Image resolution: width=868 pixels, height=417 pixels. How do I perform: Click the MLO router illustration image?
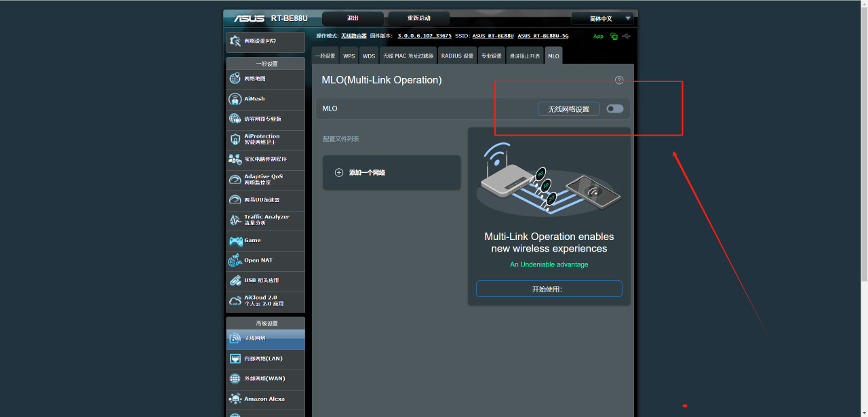coord(549,178)
